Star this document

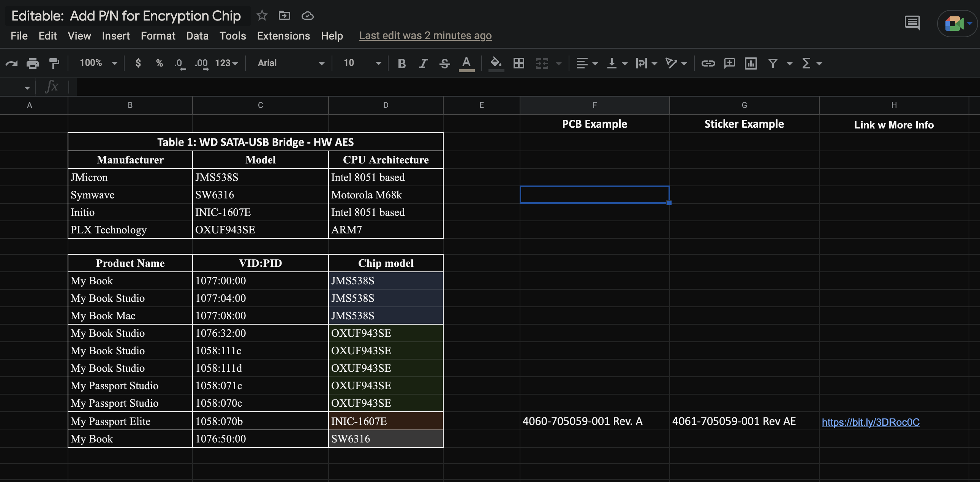[x=262, y=16]
